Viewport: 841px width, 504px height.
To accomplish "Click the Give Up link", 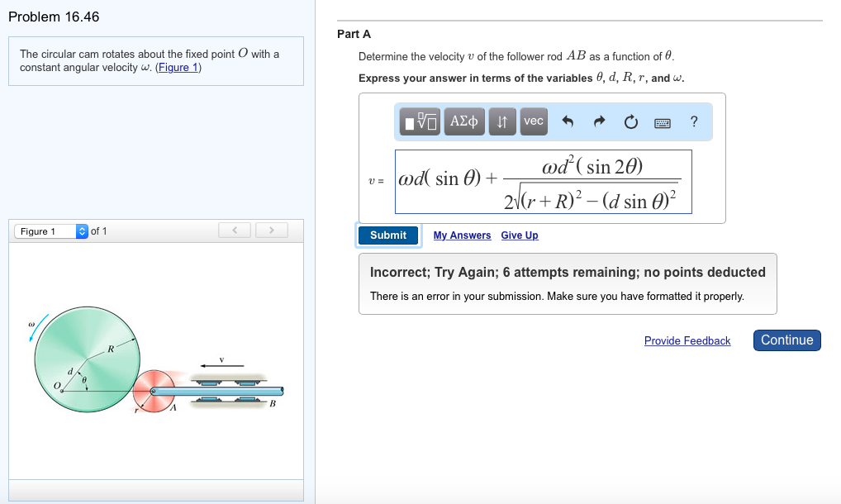I will pyautogui.click(x=519, y=235).
